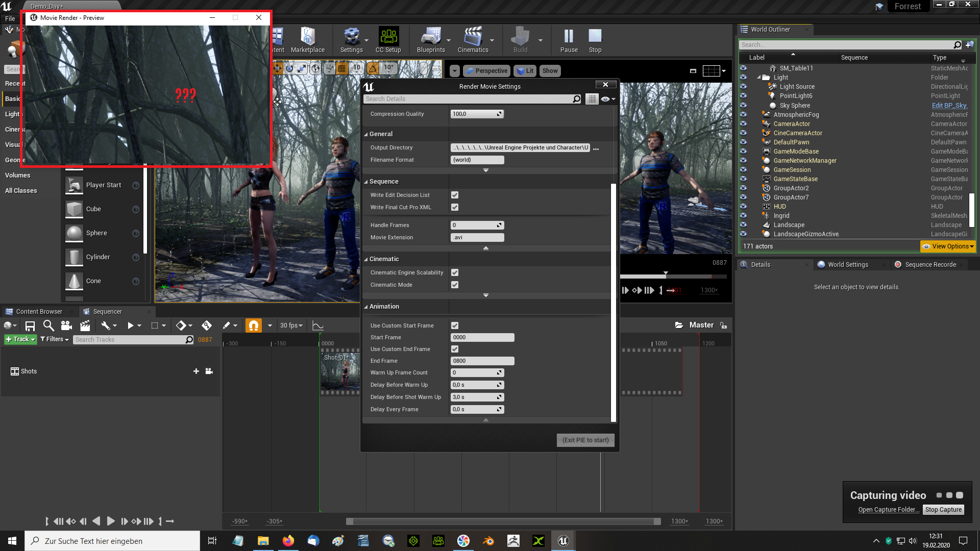Open the Sequencer wrench actions tool
980x551 pixels.
coord(106,325)
